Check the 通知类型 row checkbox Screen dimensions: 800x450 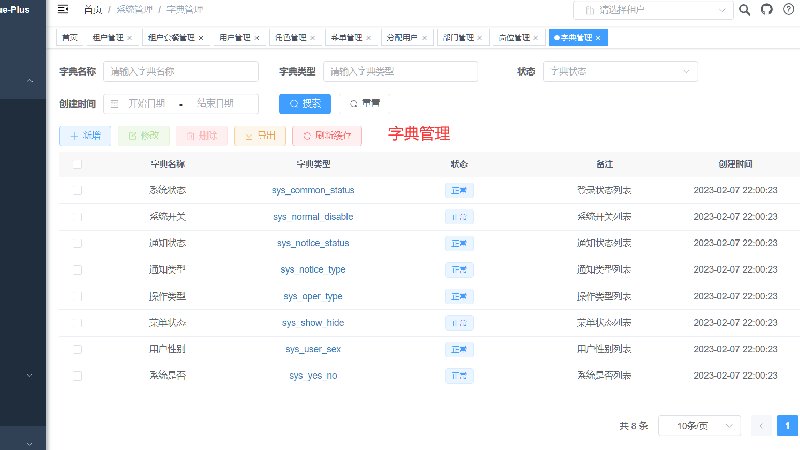pyautogui.click(x=77, y=270)
